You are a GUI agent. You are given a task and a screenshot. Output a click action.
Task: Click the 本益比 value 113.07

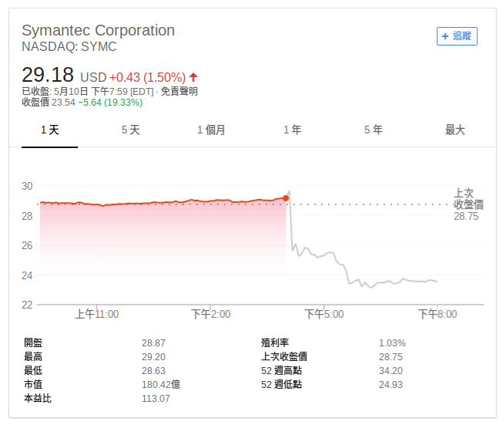pyautogui.click(x=155, y=398)
